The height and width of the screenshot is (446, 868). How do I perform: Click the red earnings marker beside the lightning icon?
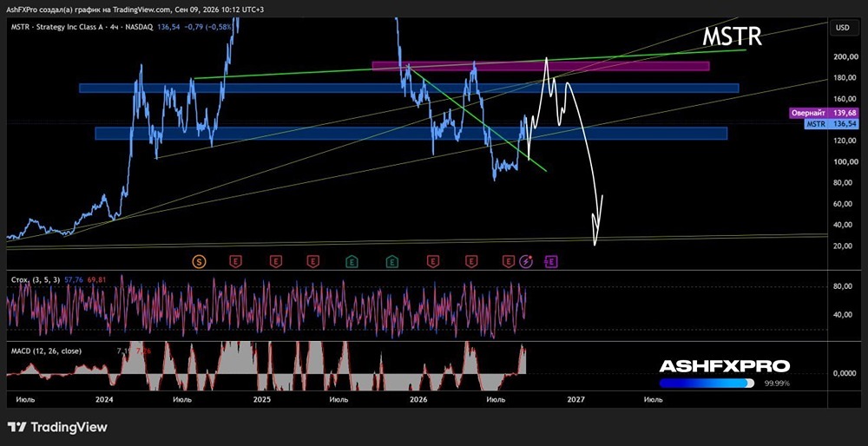coord(508,261)
